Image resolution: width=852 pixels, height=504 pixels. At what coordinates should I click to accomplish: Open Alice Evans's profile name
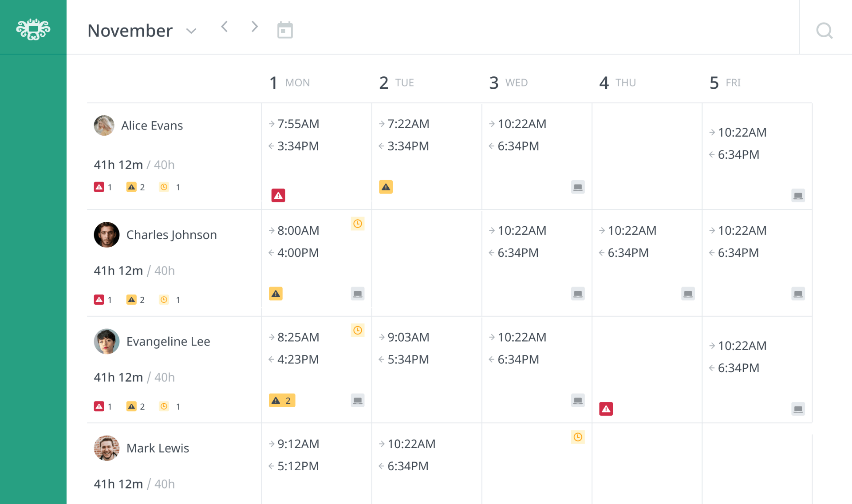click(x=152, y=125)
